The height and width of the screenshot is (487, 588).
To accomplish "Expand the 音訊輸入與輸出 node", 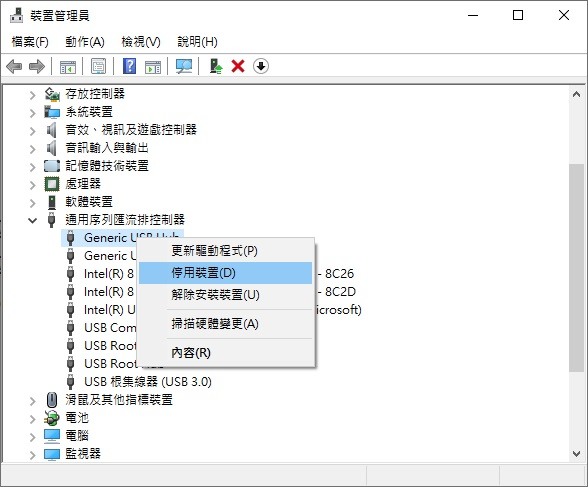I will (x=33, y=149).
